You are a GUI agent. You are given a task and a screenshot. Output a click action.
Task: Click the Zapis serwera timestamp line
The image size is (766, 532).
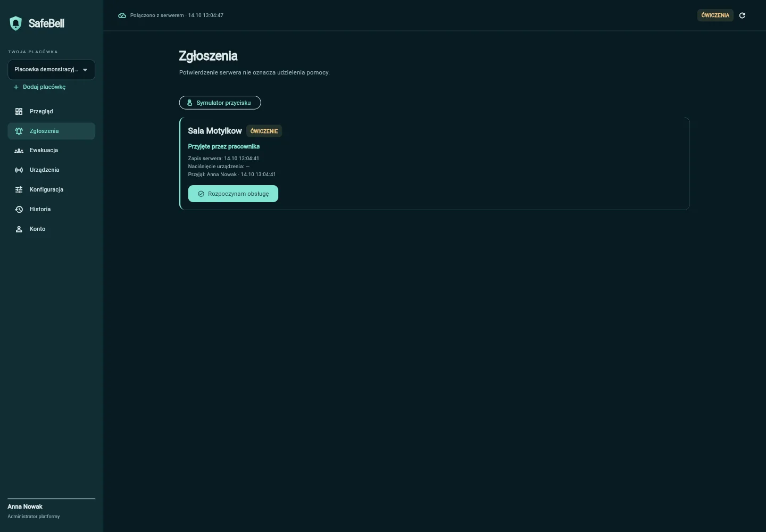(x=223, y=159)
